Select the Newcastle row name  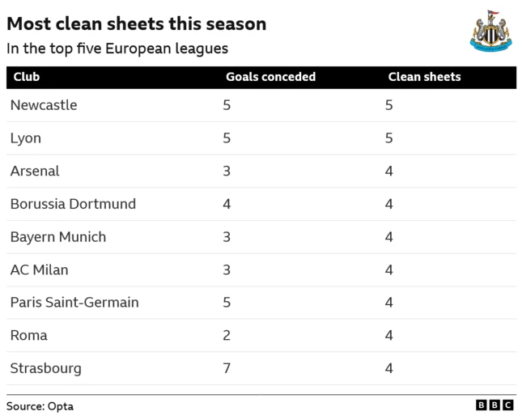[44, 105]
